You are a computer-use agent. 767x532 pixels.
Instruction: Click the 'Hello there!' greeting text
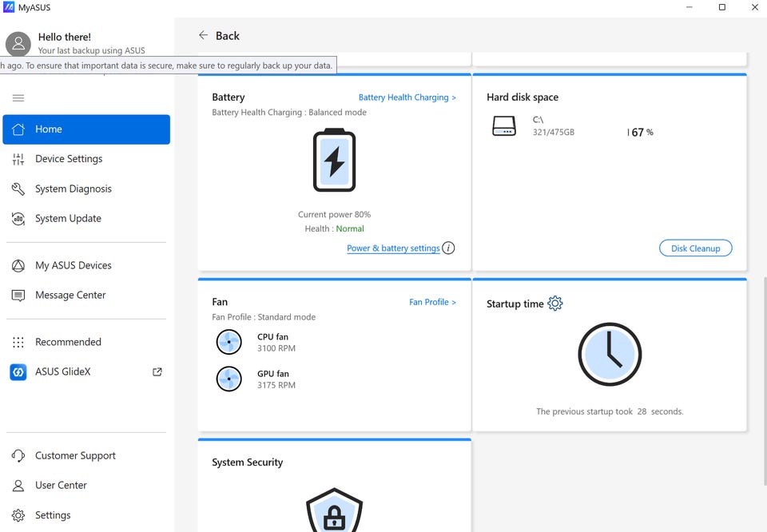click(x=65, y=38)
